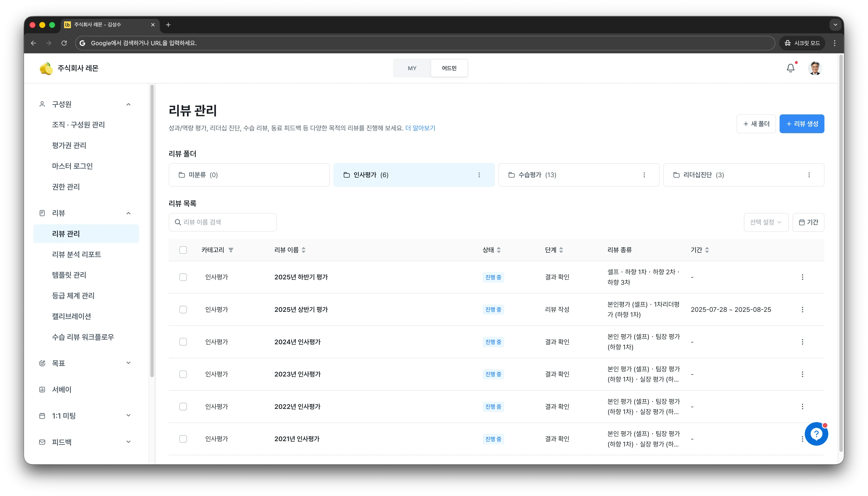Open the more-options menu of the 수습평가 folder

tap(644, 175)
